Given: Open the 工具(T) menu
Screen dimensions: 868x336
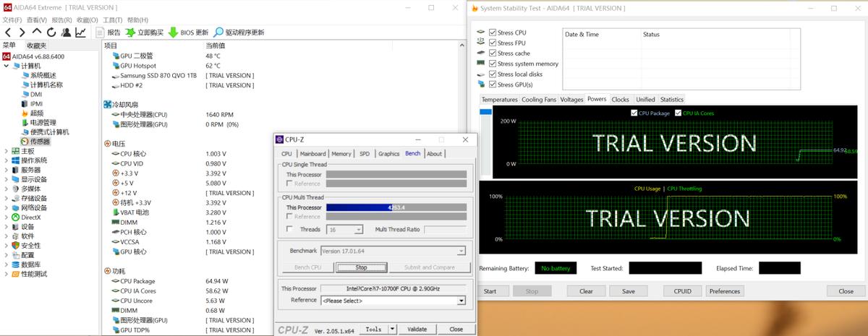Looking at the screenshot, I should click(x=112, y=20).
